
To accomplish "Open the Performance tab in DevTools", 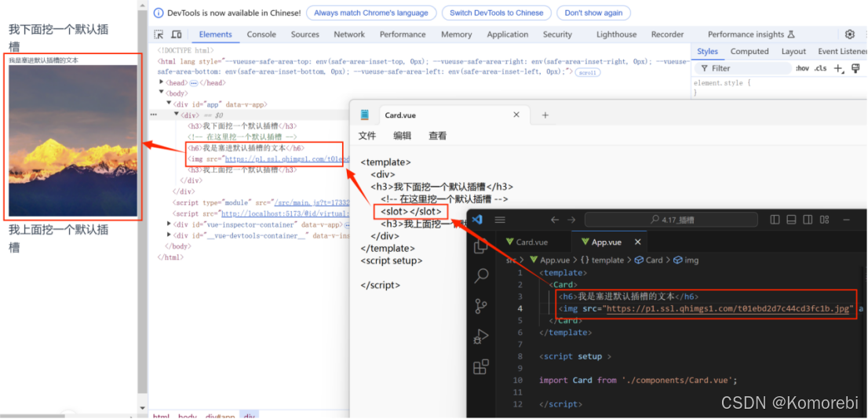I will tap(403, 35).
